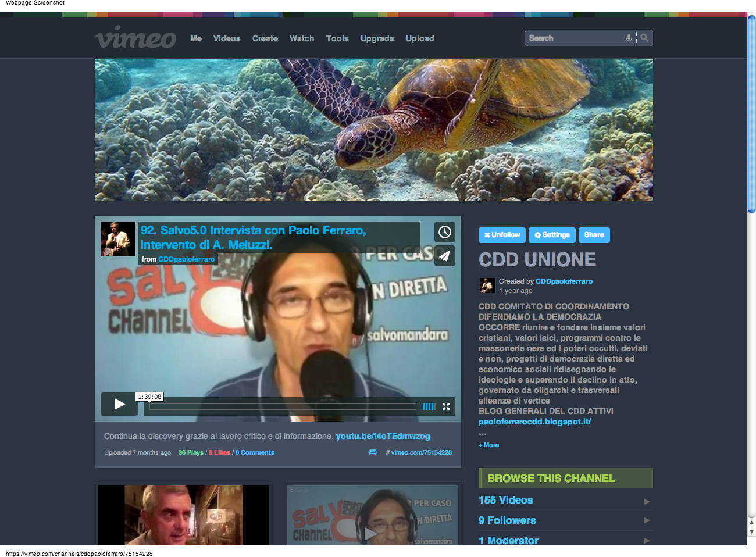756x557 pixels.
Task: Seek in the video progress bar
Action: [283, 406]
